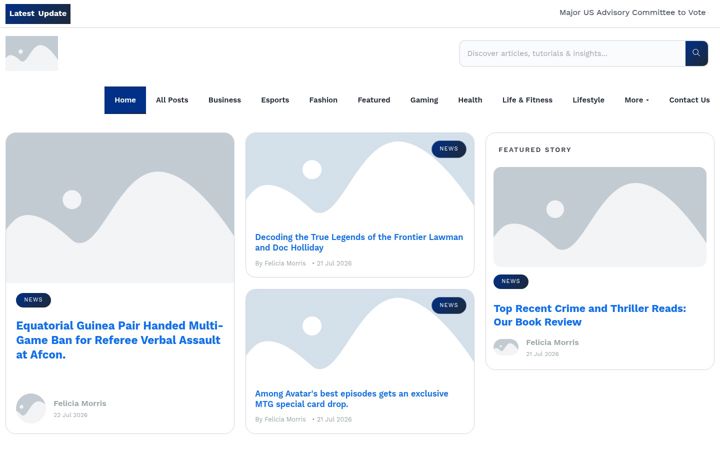The image size is (720, 450).
Task: Open the Featured Story thumbnail image
Action: tap(600, 217)
